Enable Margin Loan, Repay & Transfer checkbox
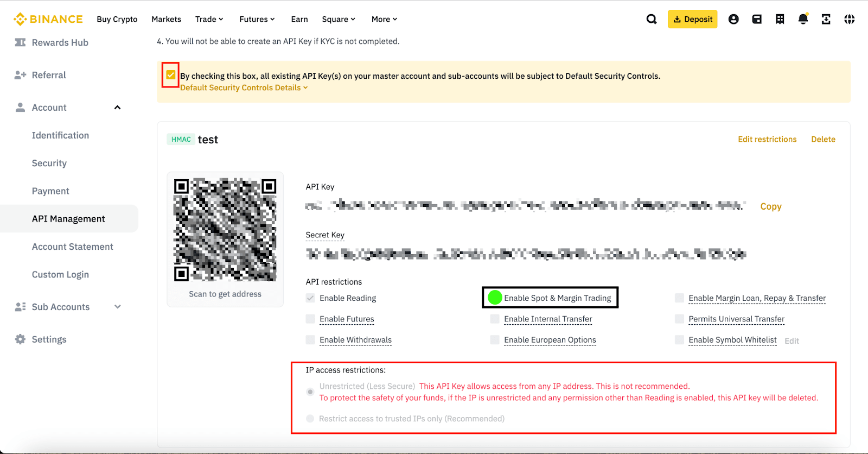This screenshot has height=454, width=868. (679, 298)
